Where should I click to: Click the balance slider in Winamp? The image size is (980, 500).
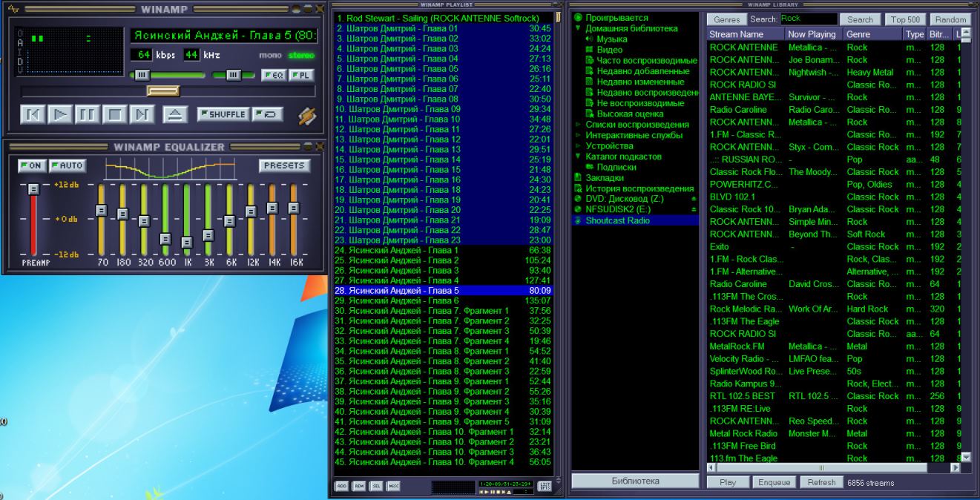[x=233, y=75]
